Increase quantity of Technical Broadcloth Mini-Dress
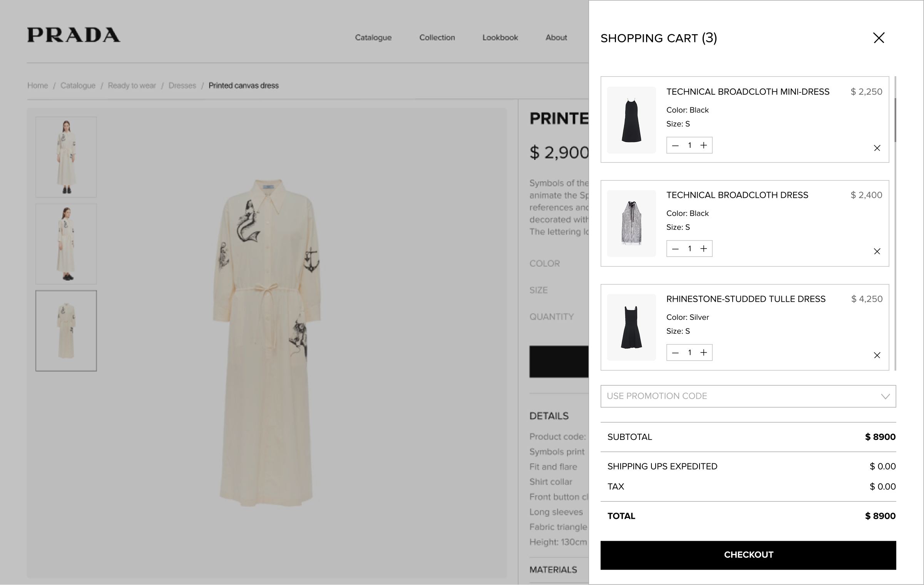 pos(704,145)
